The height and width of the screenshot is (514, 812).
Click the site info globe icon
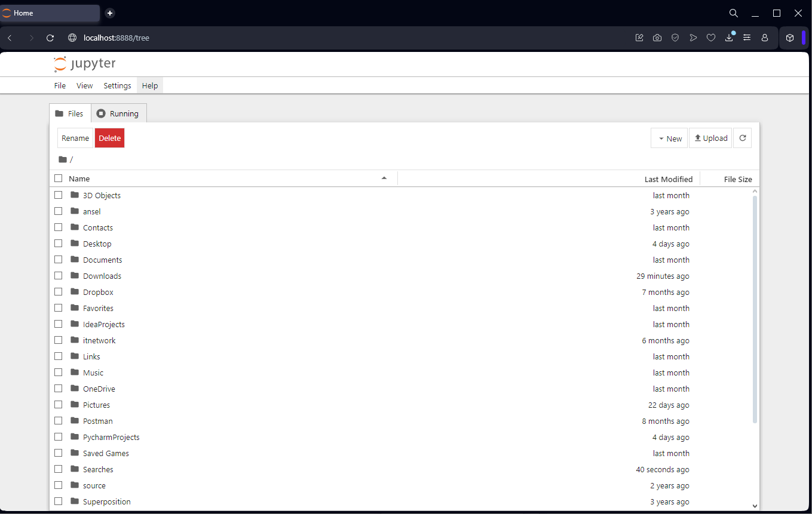pyautogui.click(x=72, y=38)
